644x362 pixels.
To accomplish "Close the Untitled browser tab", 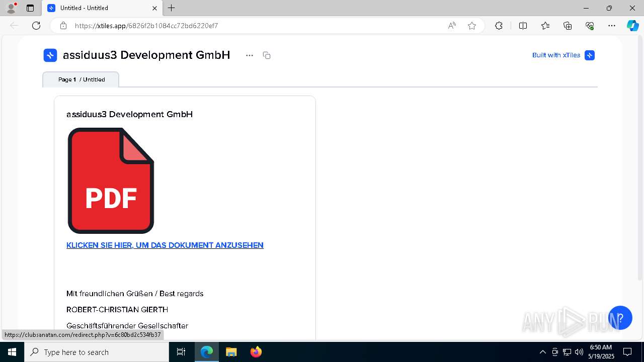I will click(155, 8).
